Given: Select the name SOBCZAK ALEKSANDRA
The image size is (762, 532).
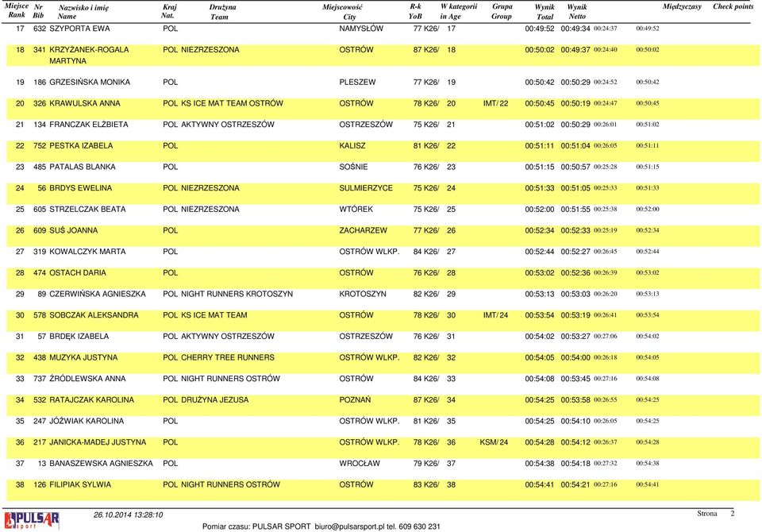Looking at the screenshot, I should click(94, 315).
